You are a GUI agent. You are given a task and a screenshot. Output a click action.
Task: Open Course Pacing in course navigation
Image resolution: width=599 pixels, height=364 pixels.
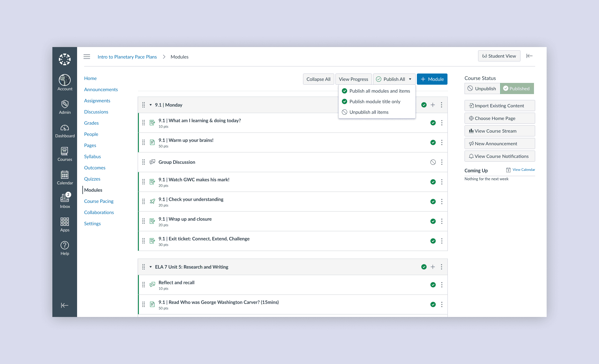(99, 201)
